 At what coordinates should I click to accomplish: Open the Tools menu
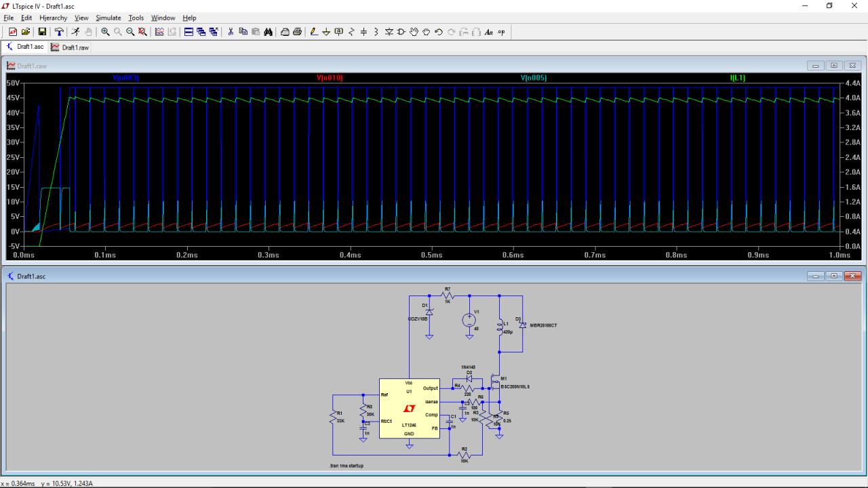click(136, 18)
